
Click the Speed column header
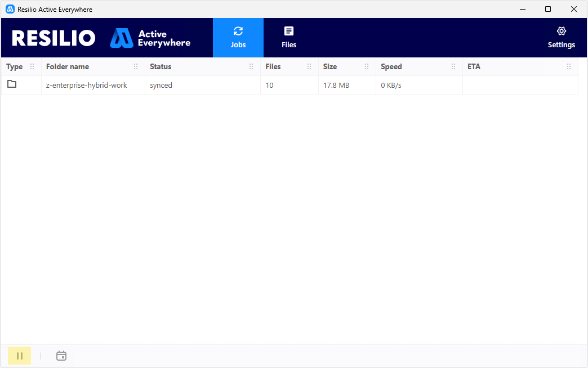[x=391, y=67]
